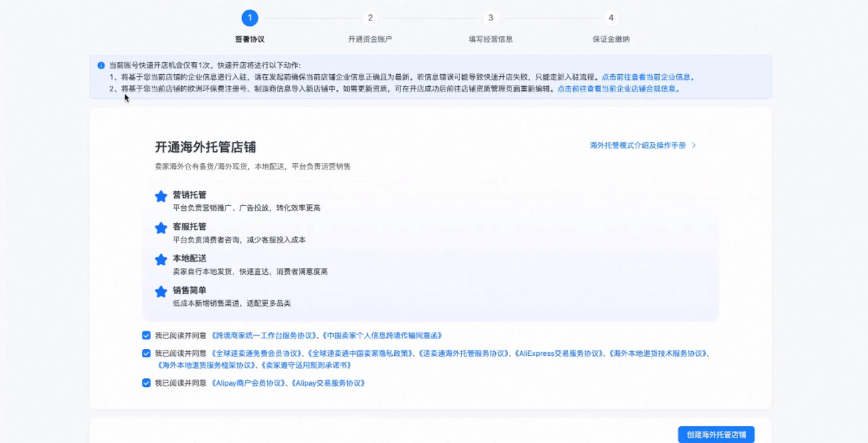Click the star icon beside 客服托管
868x443 pixels.
161,228
